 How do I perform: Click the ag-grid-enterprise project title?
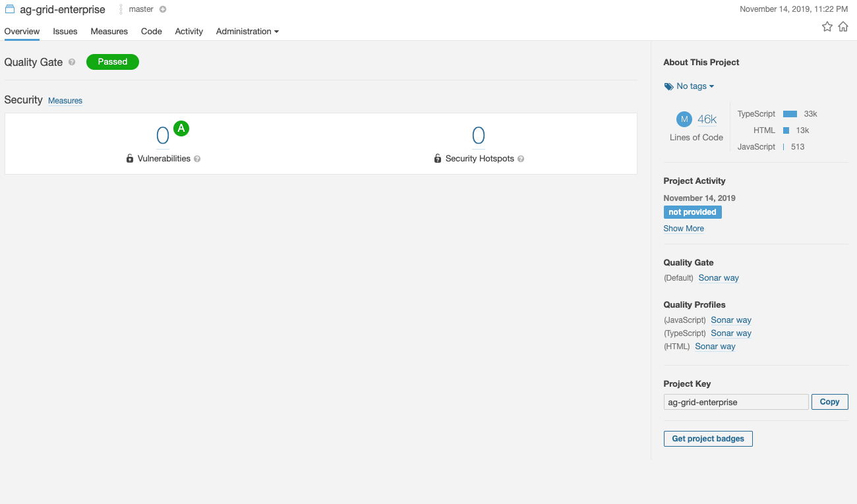click(x=63, y=9)
